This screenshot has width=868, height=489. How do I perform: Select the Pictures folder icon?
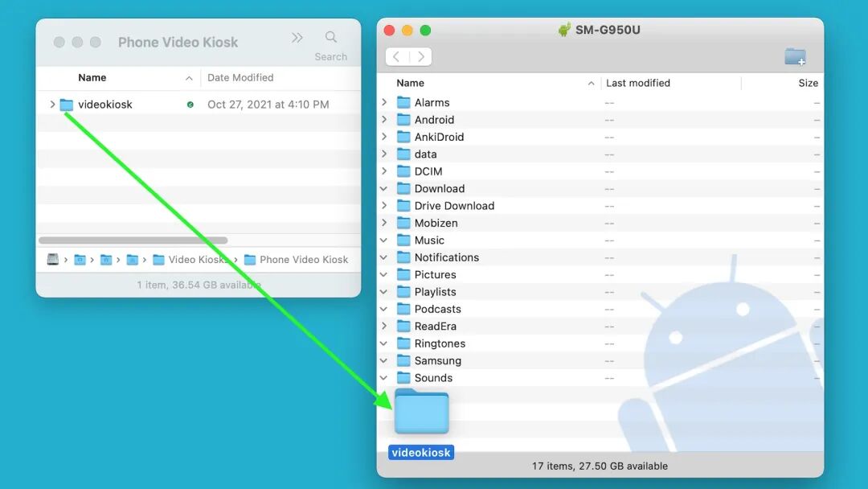(x=403, y=274)
